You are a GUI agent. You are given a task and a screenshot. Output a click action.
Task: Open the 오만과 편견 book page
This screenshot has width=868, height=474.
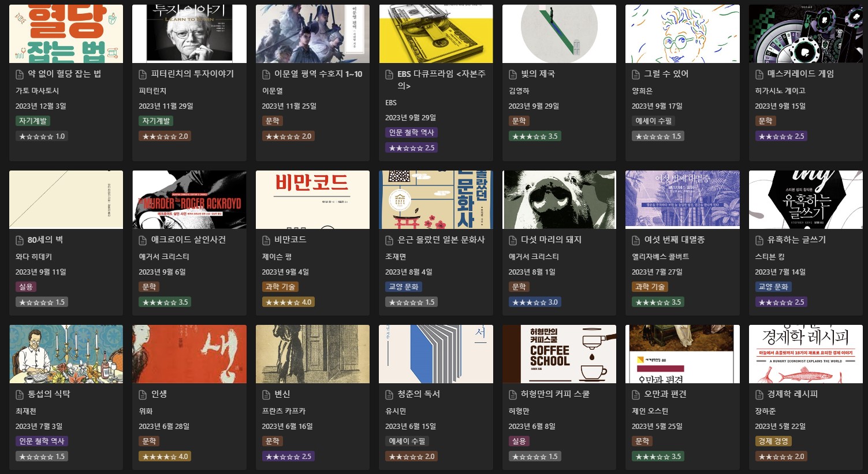(x=665, y=394)
